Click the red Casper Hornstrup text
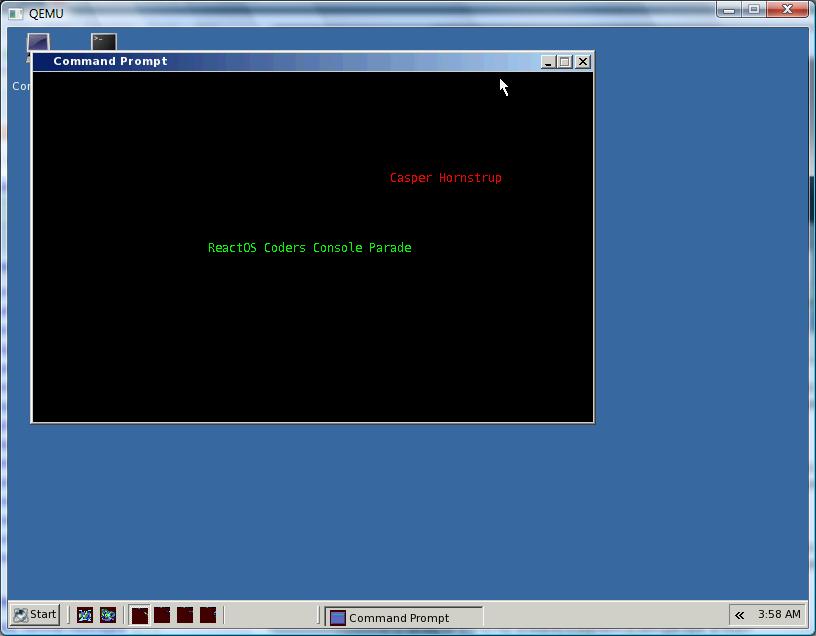This screenshot has height=636, width=816. [x=446, y=178]
